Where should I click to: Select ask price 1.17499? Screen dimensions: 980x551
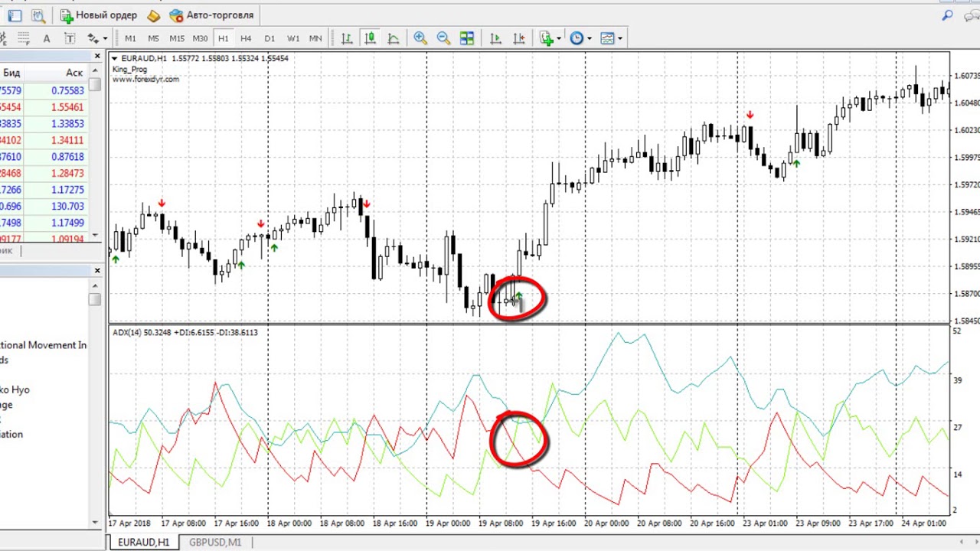click(67, 223)
